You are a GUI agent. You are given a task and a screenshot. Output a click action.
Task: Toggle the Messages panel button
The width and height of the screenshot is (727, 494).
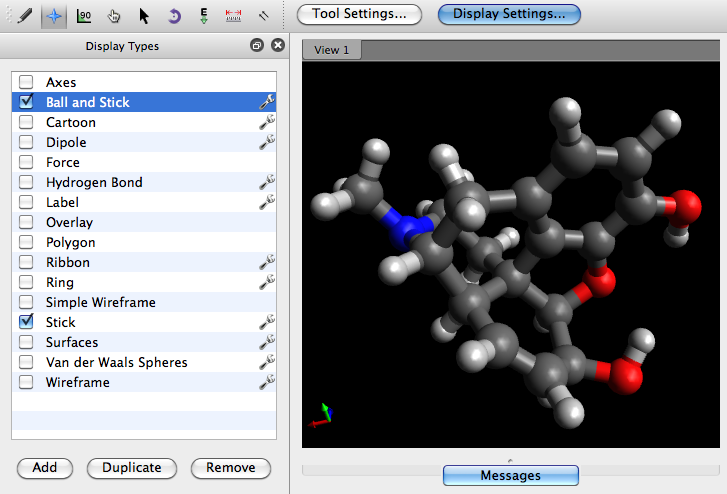[510, 475]
